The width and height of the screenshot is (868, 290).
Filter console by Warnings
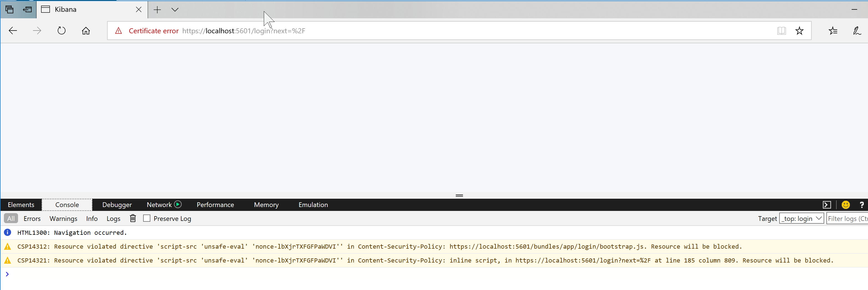click(x=63, y=218)
